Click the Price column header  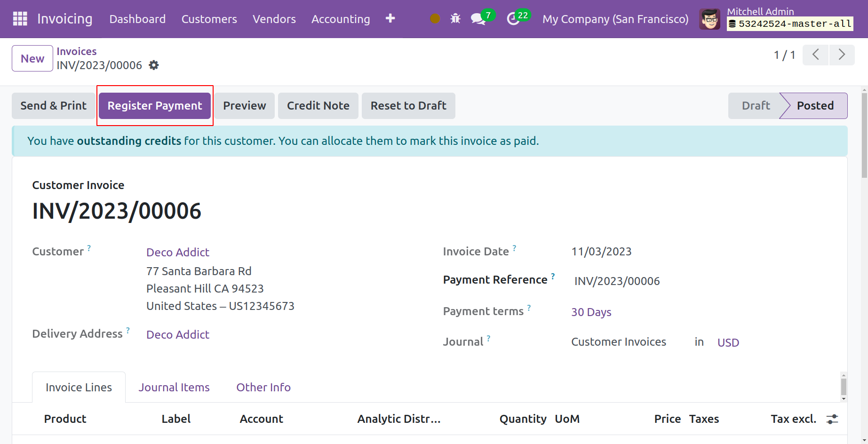(668, 419)
